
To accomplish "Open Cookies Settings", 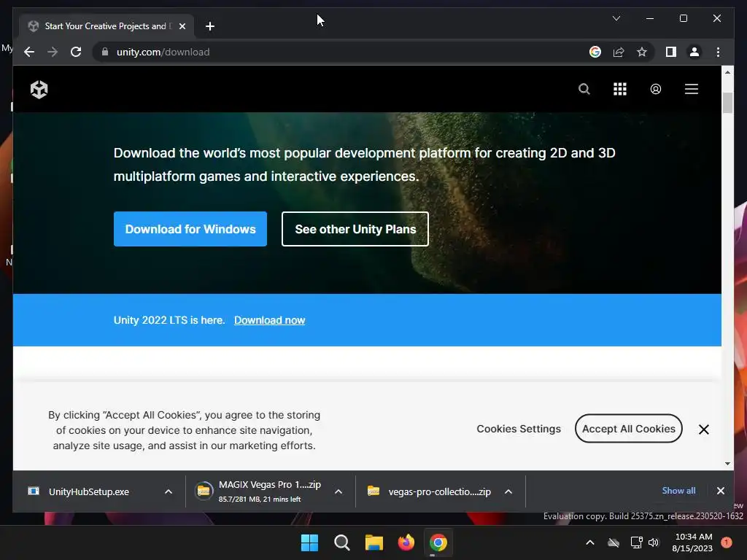I will pos(519,429).
